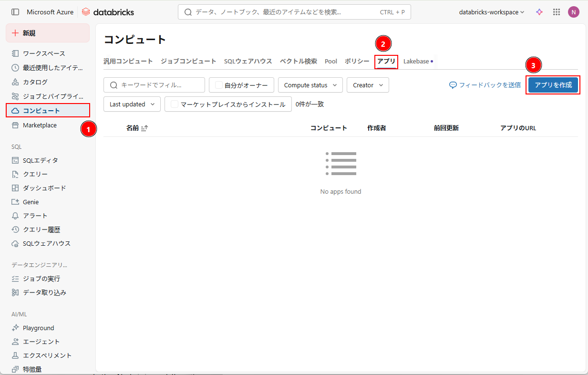Click the フィードバックを送信 link
The width and height of the screenshot is (588, 375).
tap(485, 85)
